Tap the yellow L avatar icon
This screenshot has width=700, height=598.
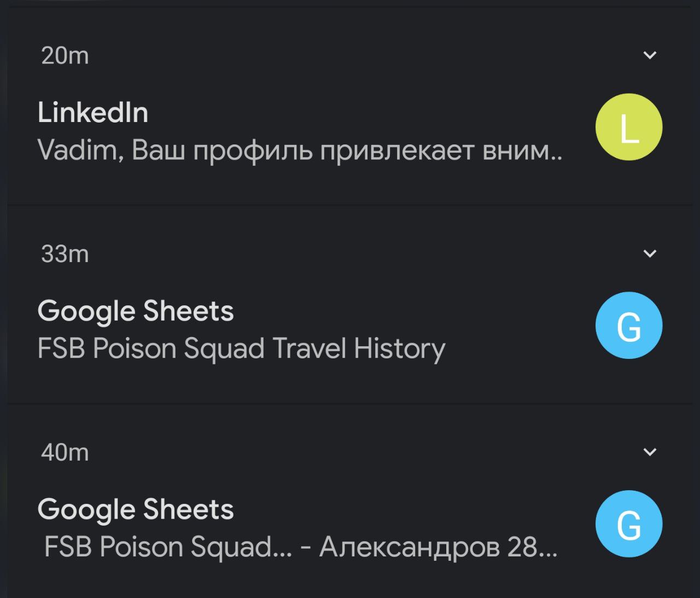tap(629, 127)
